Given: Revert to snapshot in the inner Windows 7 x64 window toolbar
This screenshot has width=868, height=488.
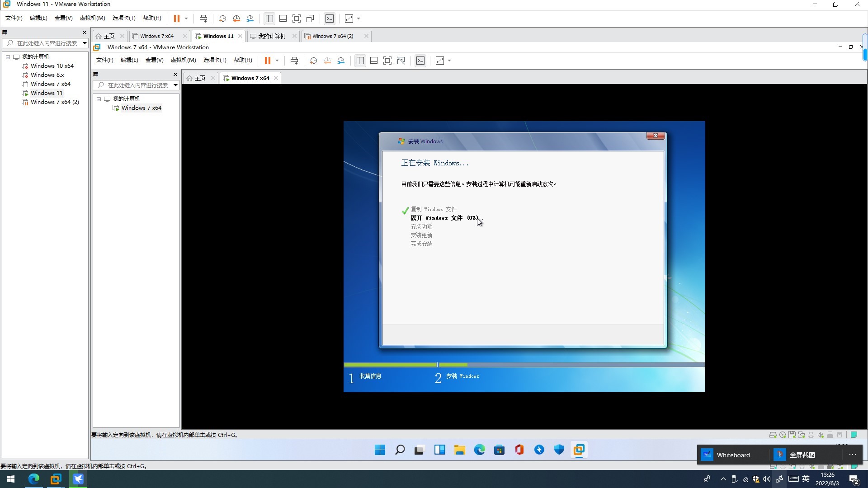Looking at the screenshot, I should (x=327, y=61).
